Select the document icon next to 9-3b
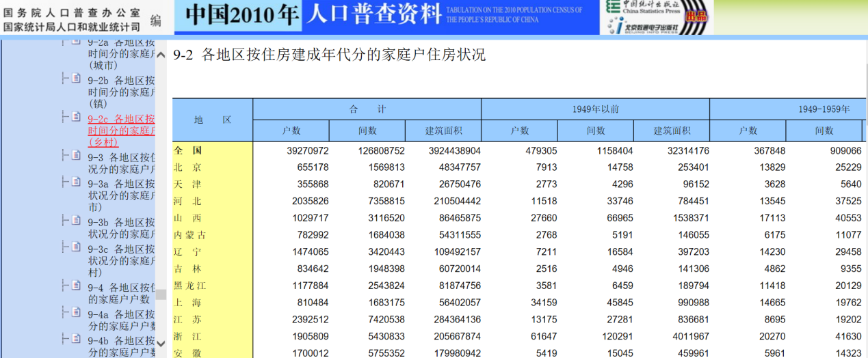 [x=76, y=220]
